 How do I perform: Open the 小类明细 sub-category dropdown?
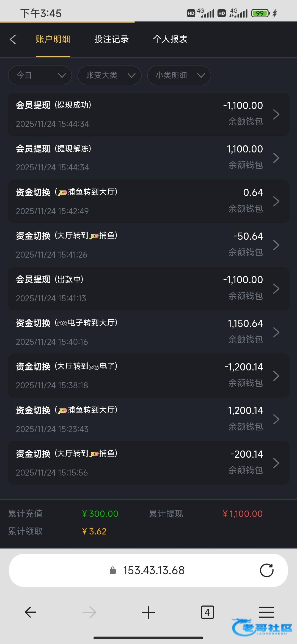click(179, 75)
